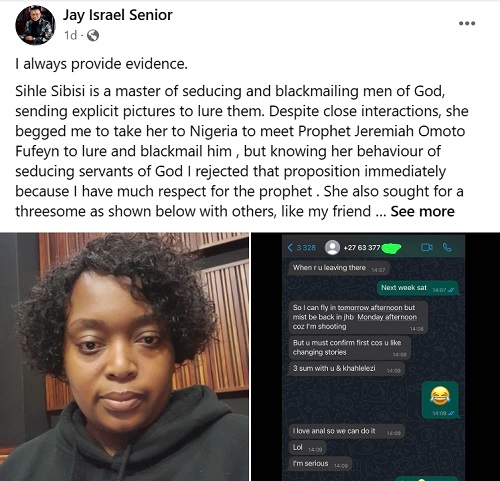Click the Jay Israel Senior profile picture

point(35,25)
